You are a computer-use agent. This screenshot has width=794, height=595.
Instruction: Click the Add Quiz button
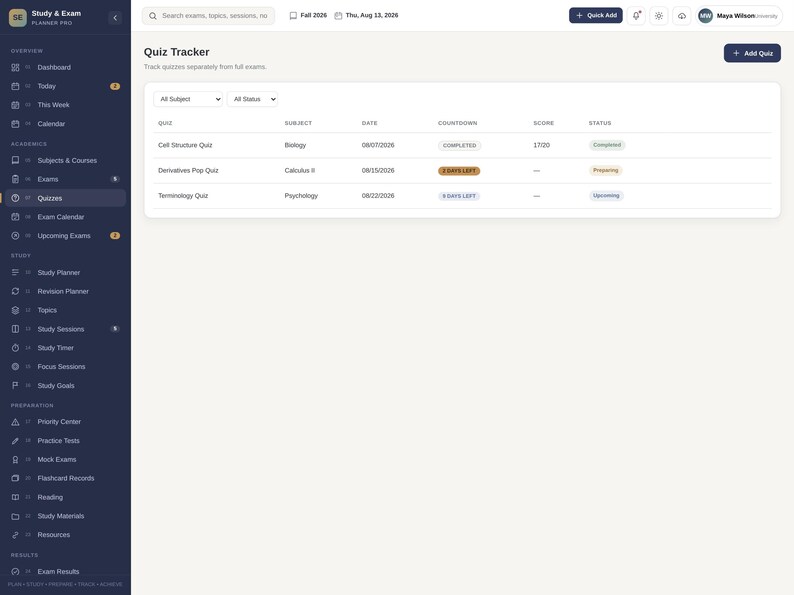[x=752, y=53]
